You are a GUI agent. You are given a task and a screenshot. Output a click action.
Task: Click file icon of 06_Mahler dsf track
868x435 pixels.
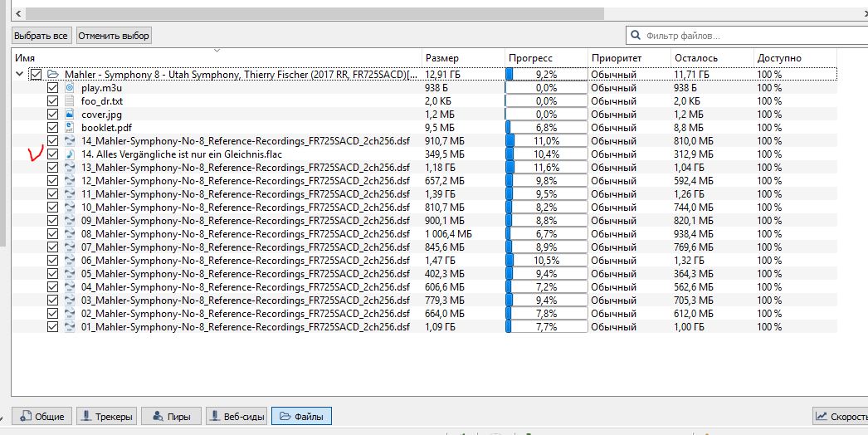click(69, 261)
